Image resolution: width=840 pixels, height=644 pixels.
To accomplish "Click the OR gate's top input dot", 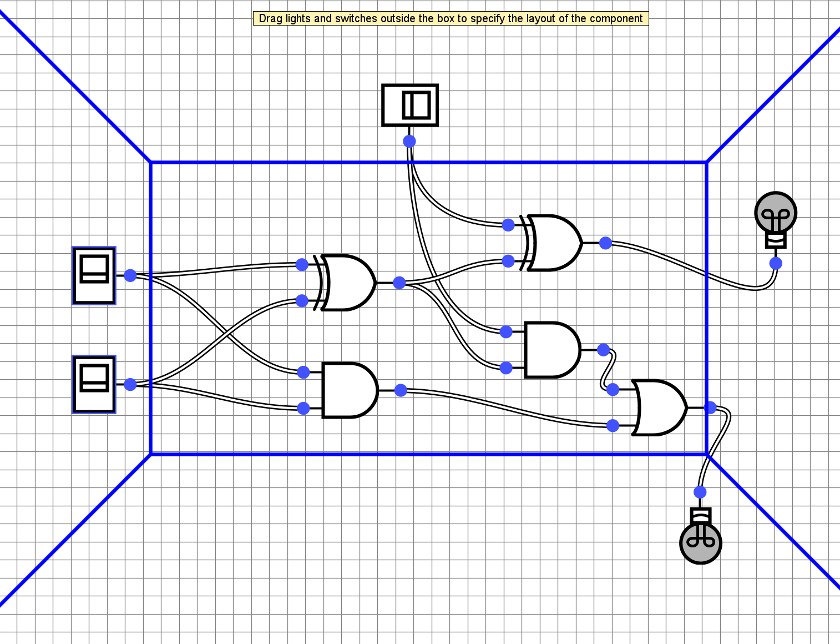I will click(x=613, y=390).
